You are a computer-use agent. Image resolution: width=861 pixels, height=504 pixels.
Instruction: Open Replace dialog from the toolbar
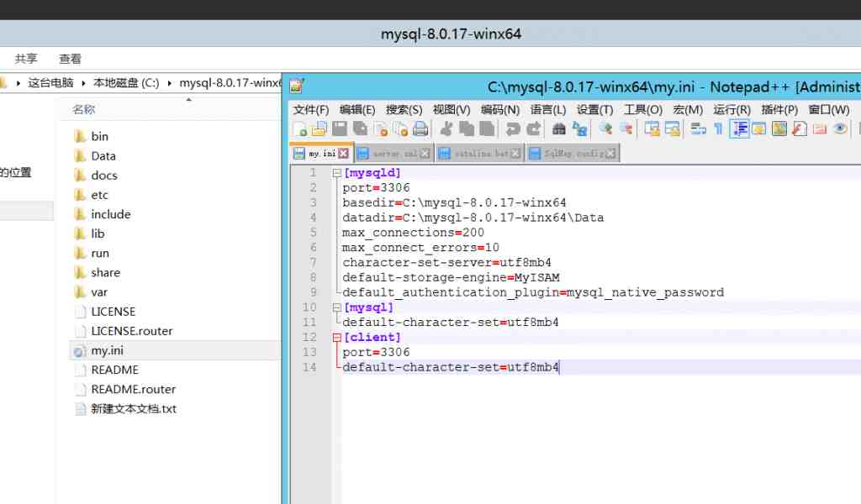(580, 129)
